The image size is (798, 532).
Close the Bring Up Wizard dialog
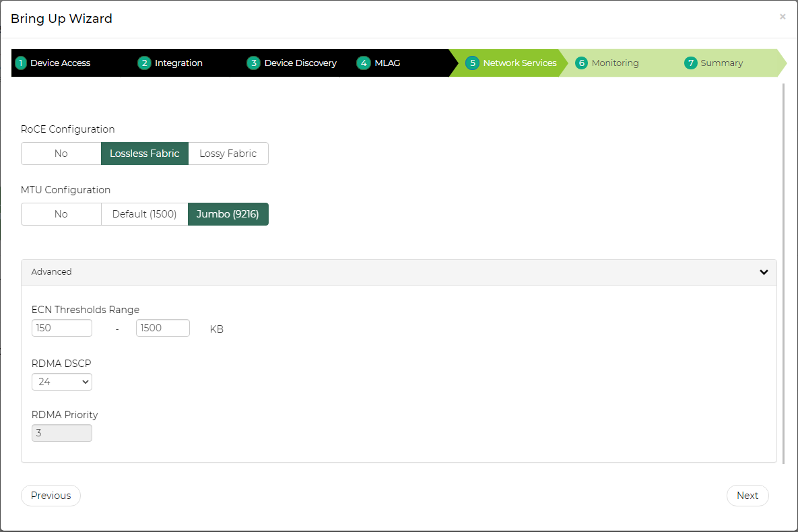[783, 17]
